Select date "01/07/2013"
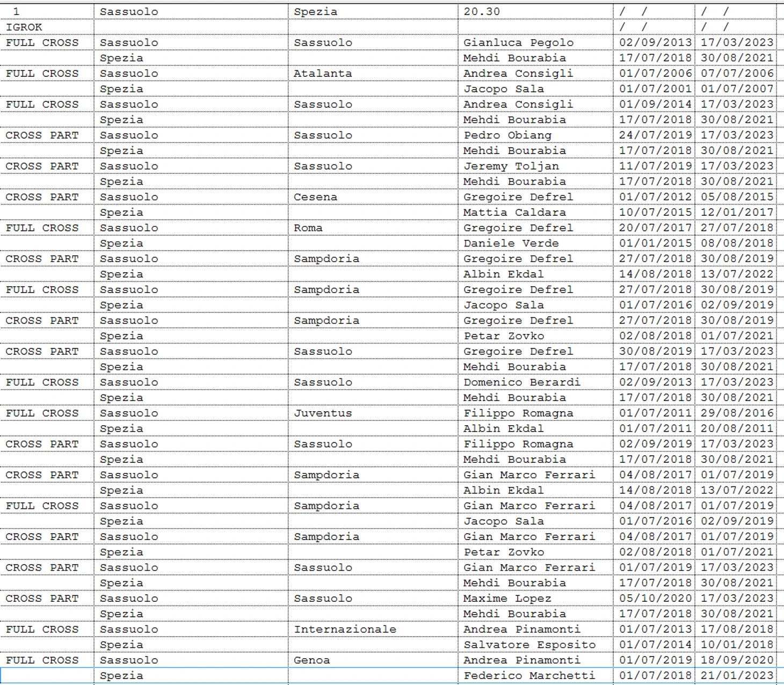The image size is (784, 685). [x=655, y=629]
